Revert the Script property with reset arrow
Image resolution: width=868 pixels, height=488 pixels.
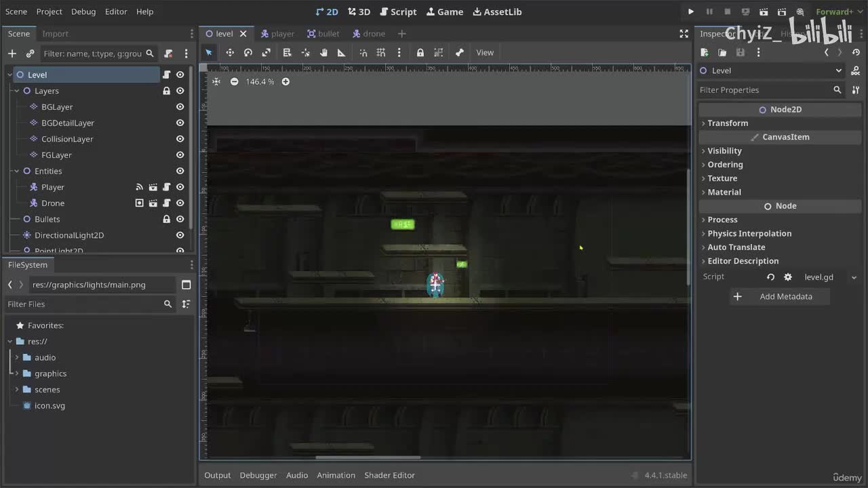point(770,277)
